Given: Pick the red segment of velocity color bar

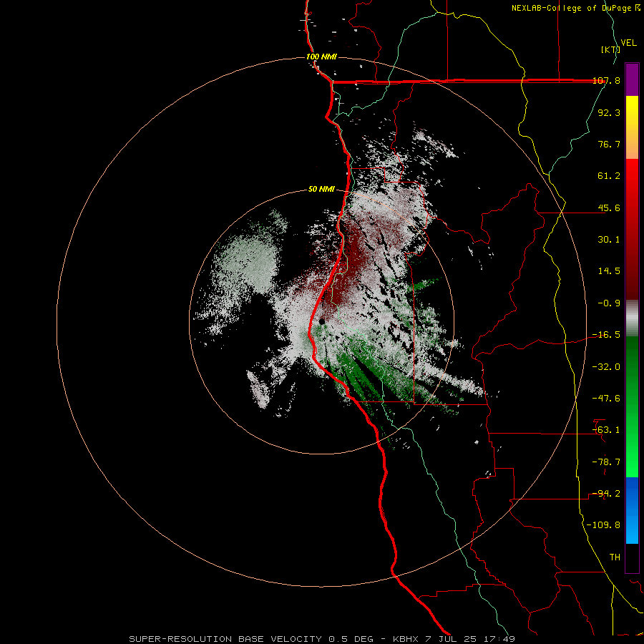Looking at the screenshot, I should [632, 229].
